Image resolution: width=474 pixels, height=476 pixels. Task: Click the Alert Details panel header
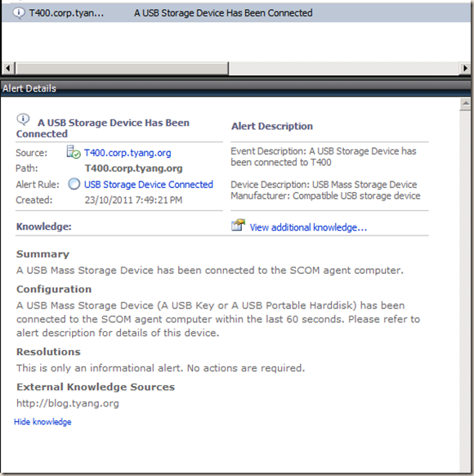236,88
